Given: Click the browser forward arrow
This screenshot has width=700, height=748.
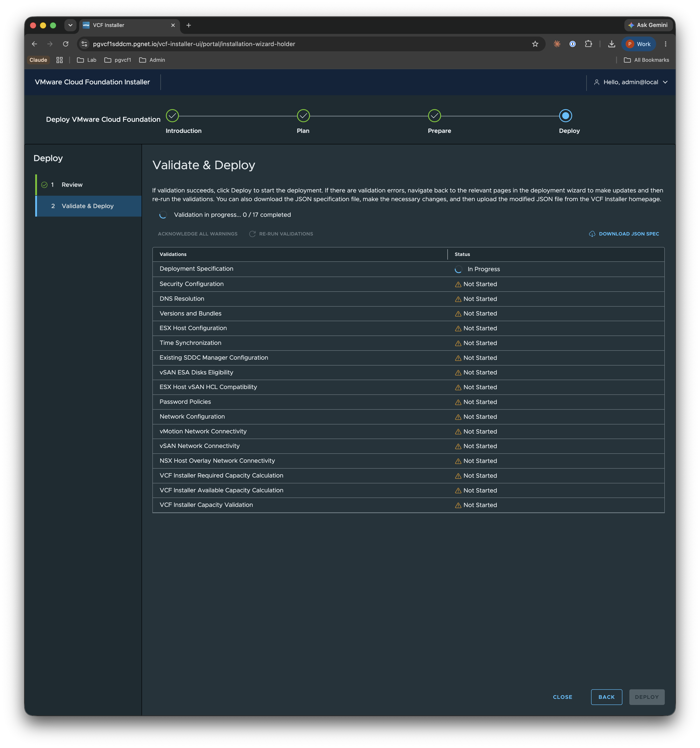Looking at the screenshot, I should (x=50, y=44).
